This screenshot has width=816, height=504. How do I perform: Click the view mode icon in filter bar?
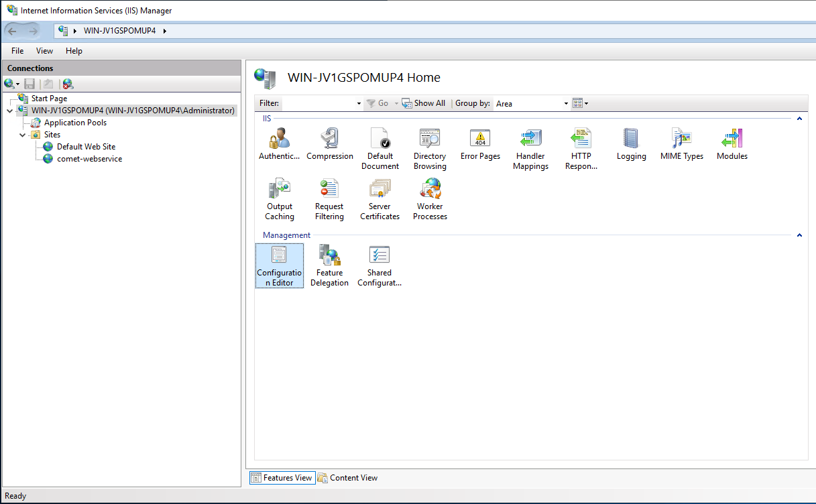[577, 103]
